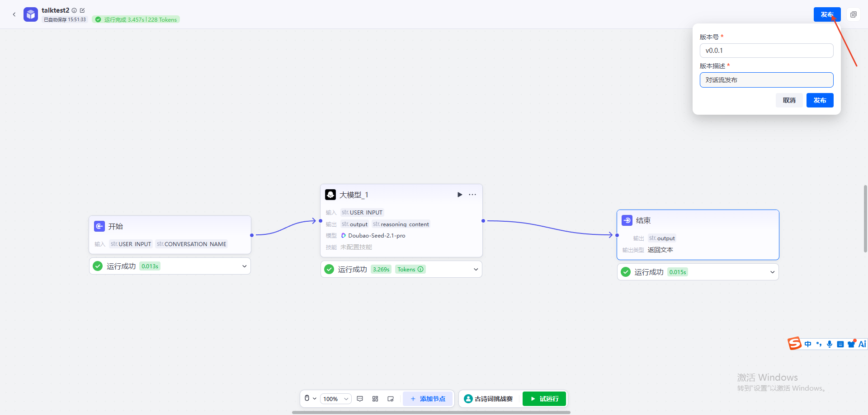
Task: Click the back arrow next to talktest2
Action: (x=14, y=14)
